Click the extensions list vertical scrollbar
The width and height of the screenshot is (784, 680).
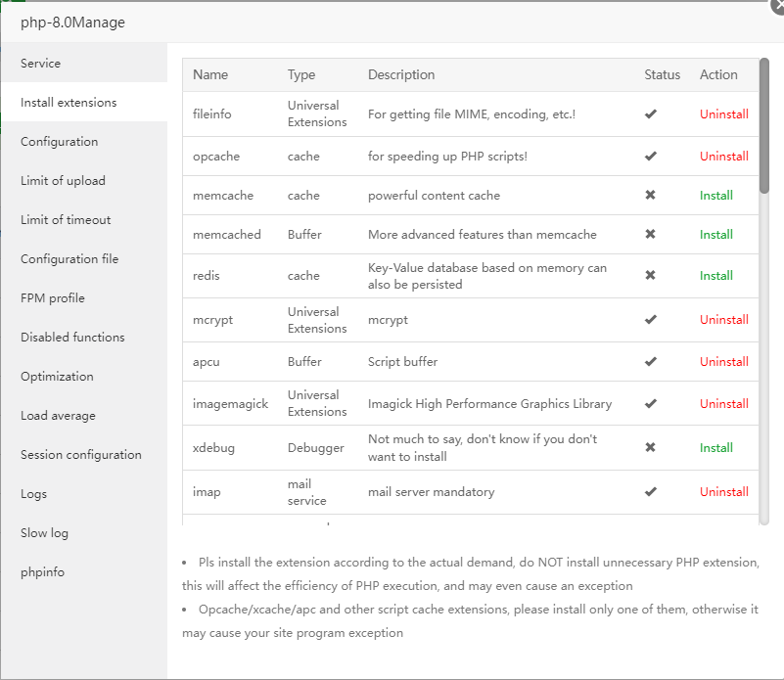click(x=764, y=127)
